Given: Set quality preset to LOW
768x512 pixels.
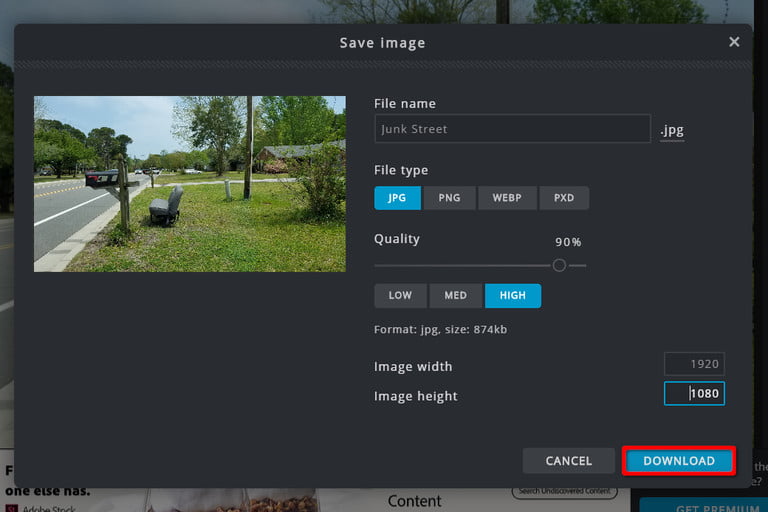Looking at the screenshot, I should [400, 295].
